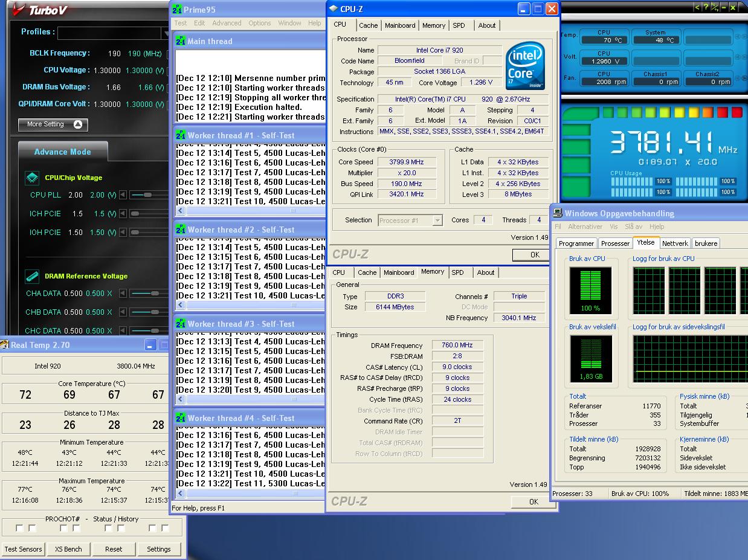Click the Test Sensors button in Real Temp

(x=23, y=549)
